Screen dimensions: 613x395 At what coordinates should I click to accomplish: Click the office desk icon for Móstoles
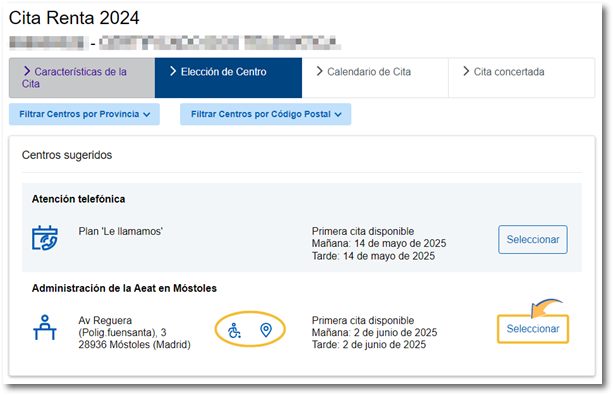click(45, 327)
